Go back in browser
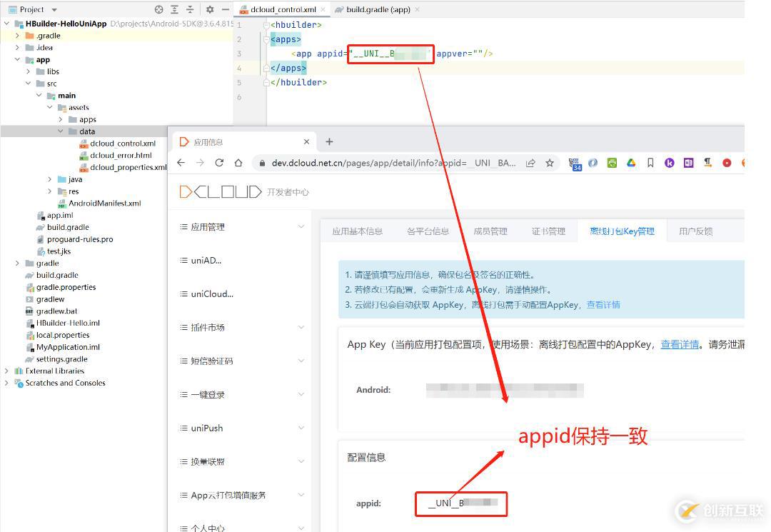 coord(181,163)
